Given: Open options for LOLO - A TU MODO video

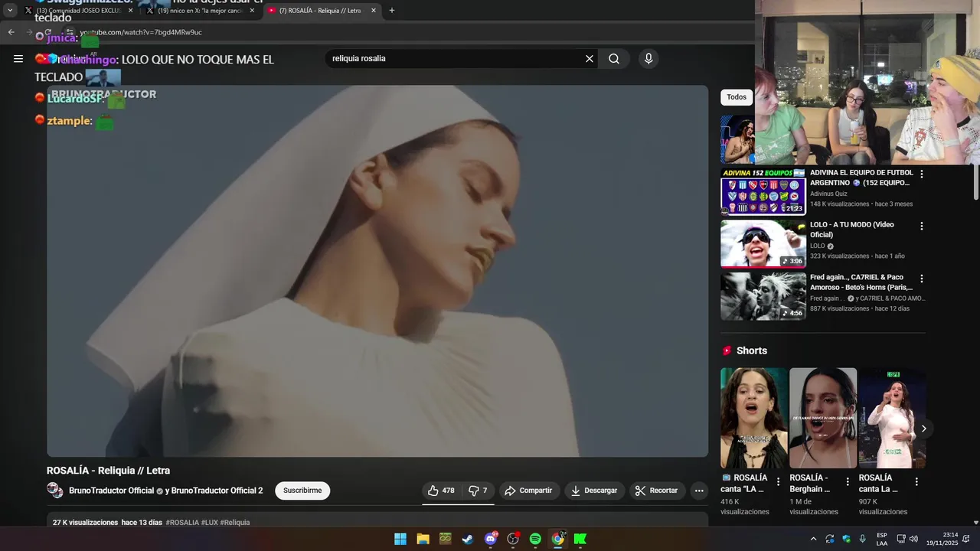Looking at the screenshot, I should (x=922, y=227).
